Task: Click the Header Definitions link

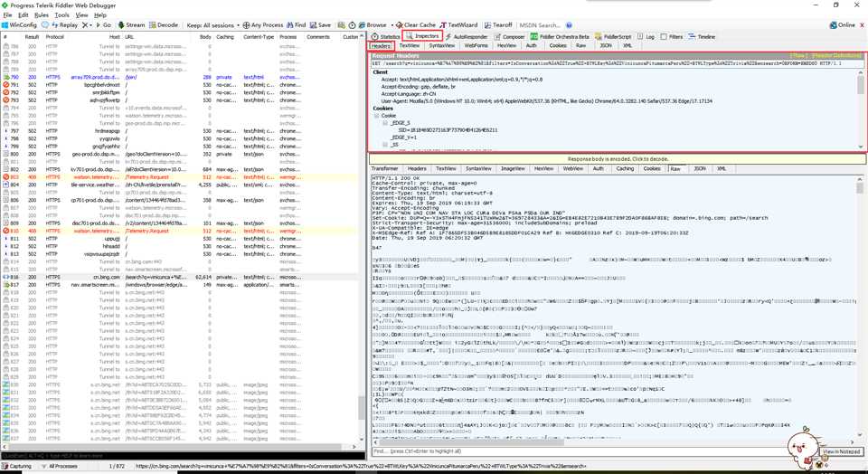Action: [836, 56]
